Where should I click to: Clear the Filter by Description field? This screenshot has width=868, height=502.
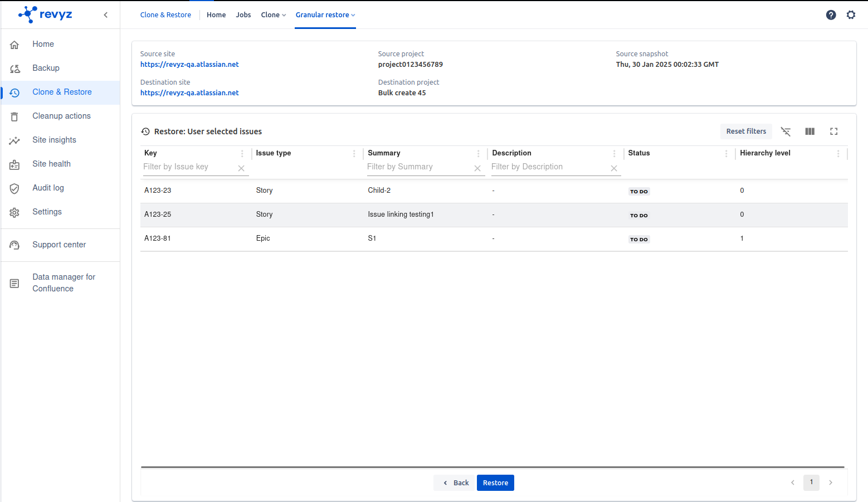(614, 168)
